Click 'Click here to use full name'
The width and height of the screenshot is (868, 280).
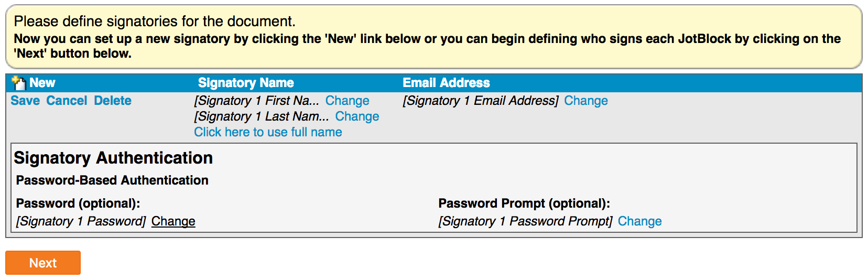coord(268,132)
